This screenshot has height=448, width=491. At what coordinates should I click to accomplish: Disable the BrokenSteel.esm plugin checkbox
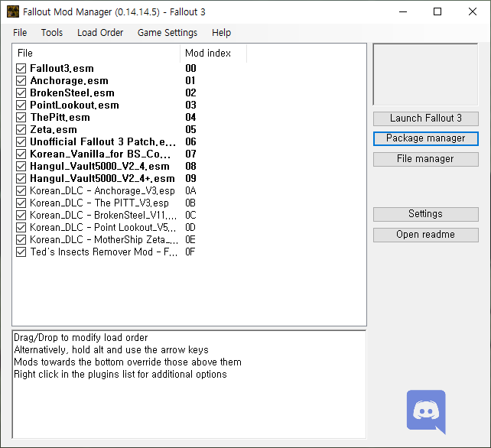point(21,93)
